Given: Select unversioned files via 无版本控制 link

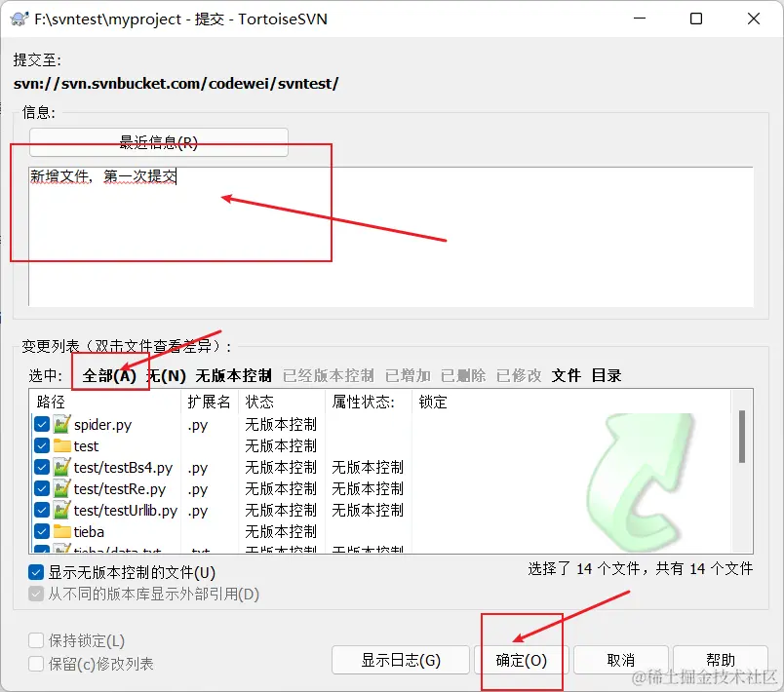Looking at the screenshot, I should click(x=233, y=376).
